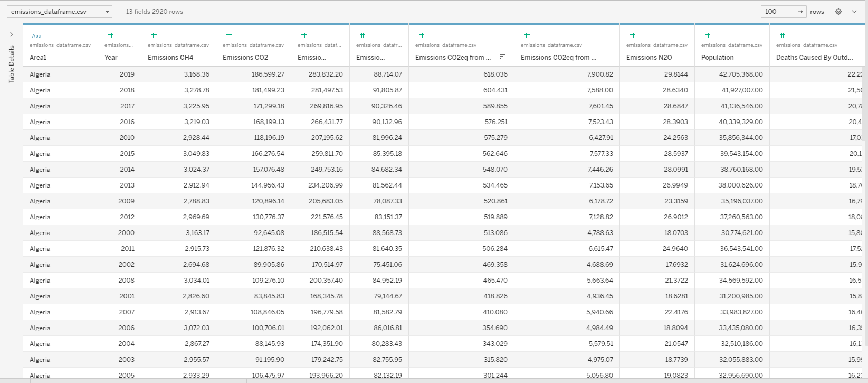Screen dimensions: 868x383
Task: Select the Area1 column header
Action: (x=38, y=58)
